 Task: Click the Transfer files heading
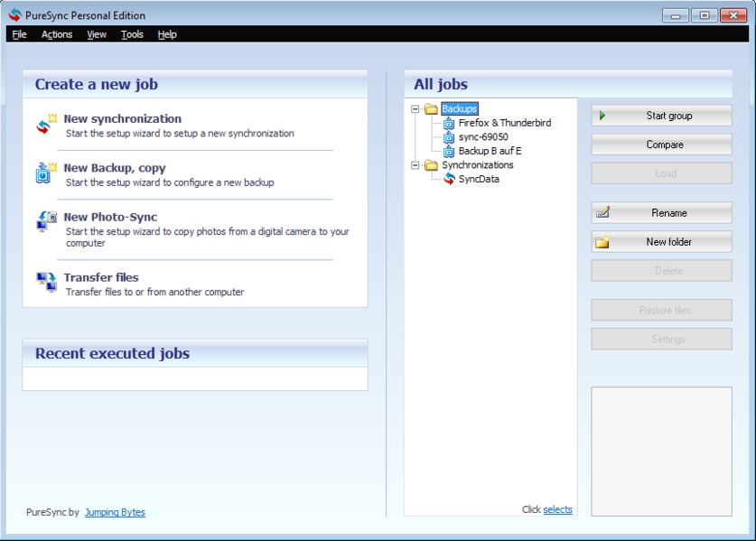[101, 277]
